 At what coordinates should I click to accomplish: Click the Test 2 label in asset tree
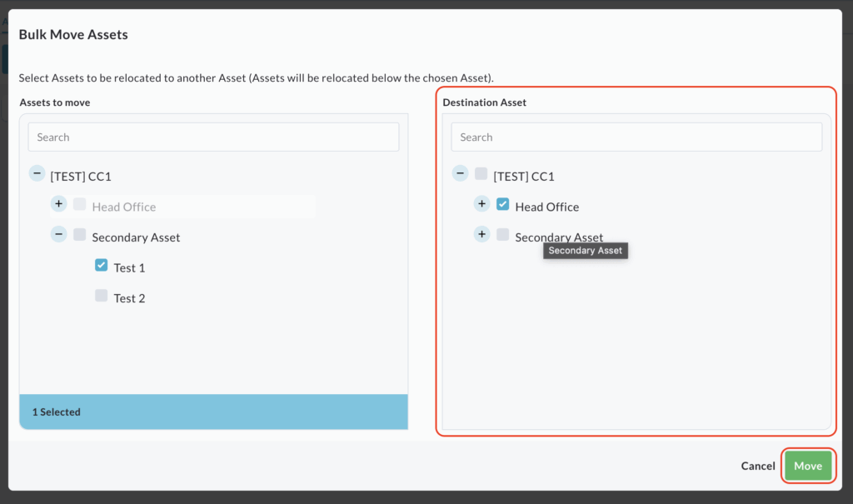(130, 298)
